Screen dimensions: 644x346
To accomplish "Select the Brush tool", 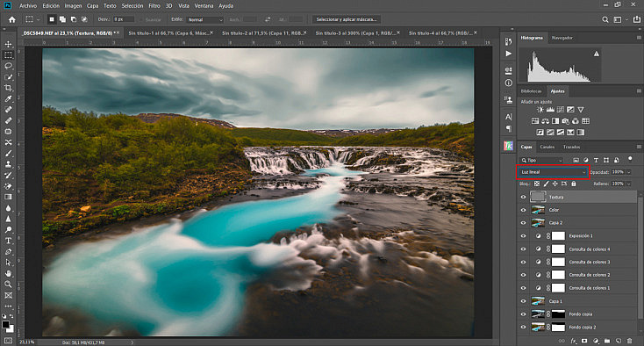I will click(8, 154).
